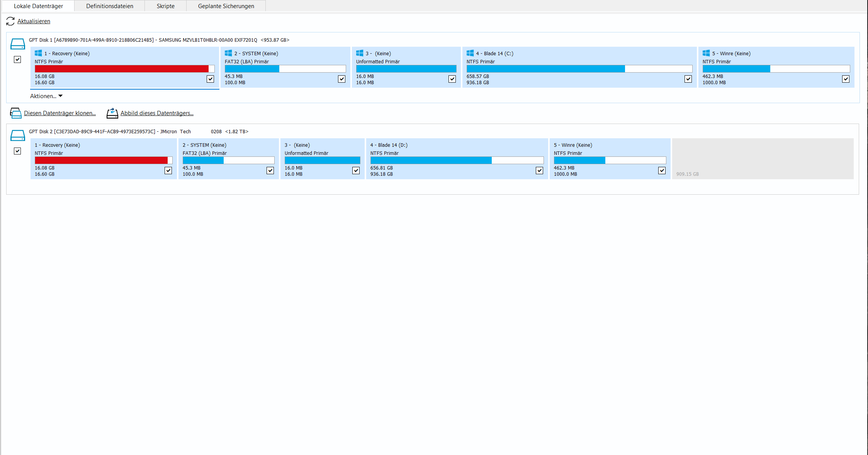The image size is (868, 455).
Task: Uncheck Disk 2 SYSTEM partition checkbox
Action: [x=270, y=171]
